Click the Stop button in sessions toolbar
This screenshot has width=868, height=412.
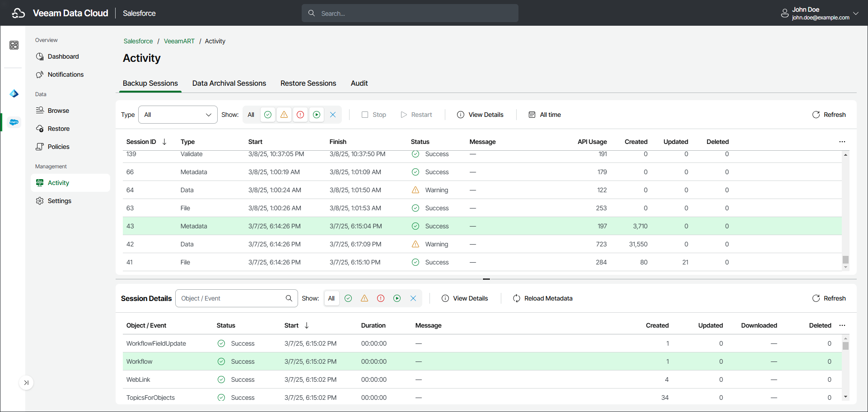[x=374, y=115]
